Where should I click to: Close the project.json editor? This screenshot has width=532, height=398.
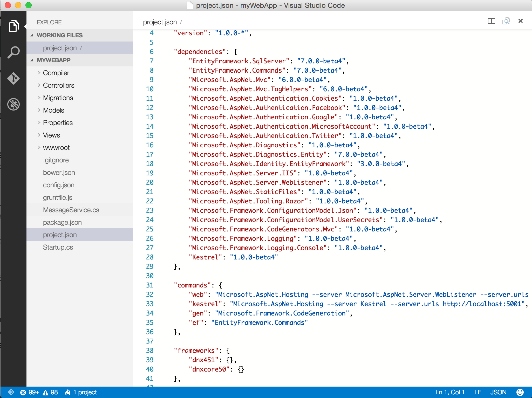(x=520, y=21)
